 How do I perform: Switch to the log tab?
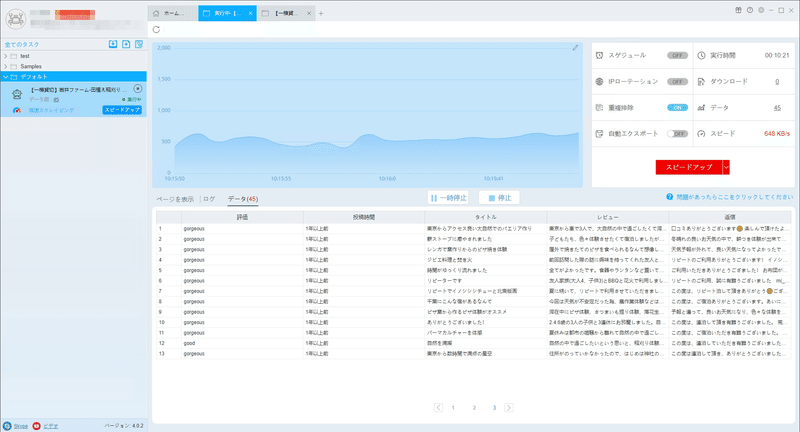pyautogui.click(x=209, y=199)
